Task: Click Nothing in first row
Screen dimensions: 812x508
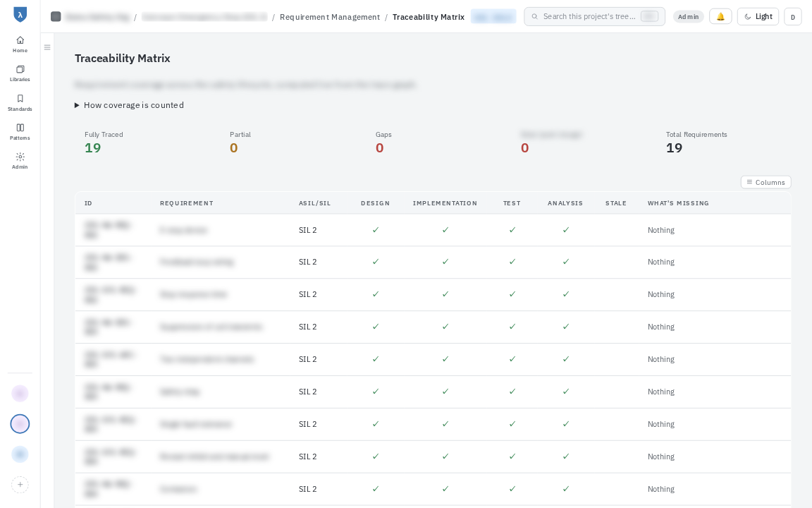Action: 660,230
